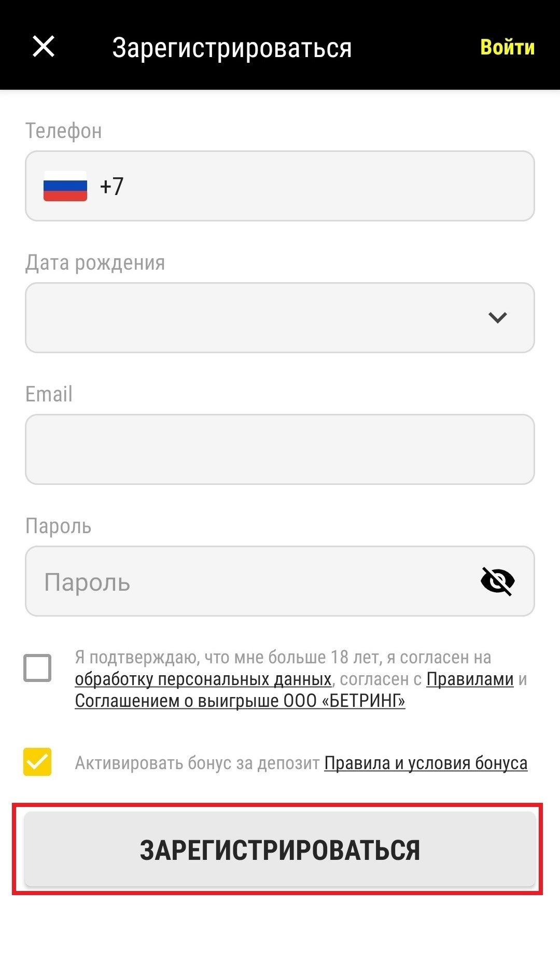The height and width of the screenshot is (961, 560).
Task: Toggle password visibility with the crossed-eye icon
Action: (497, 581)
